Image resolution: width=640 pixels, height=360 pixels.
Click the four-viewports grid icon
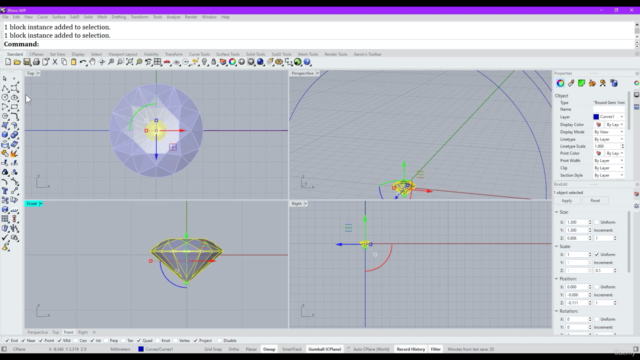pyautogui.click(x=158, y=62)
